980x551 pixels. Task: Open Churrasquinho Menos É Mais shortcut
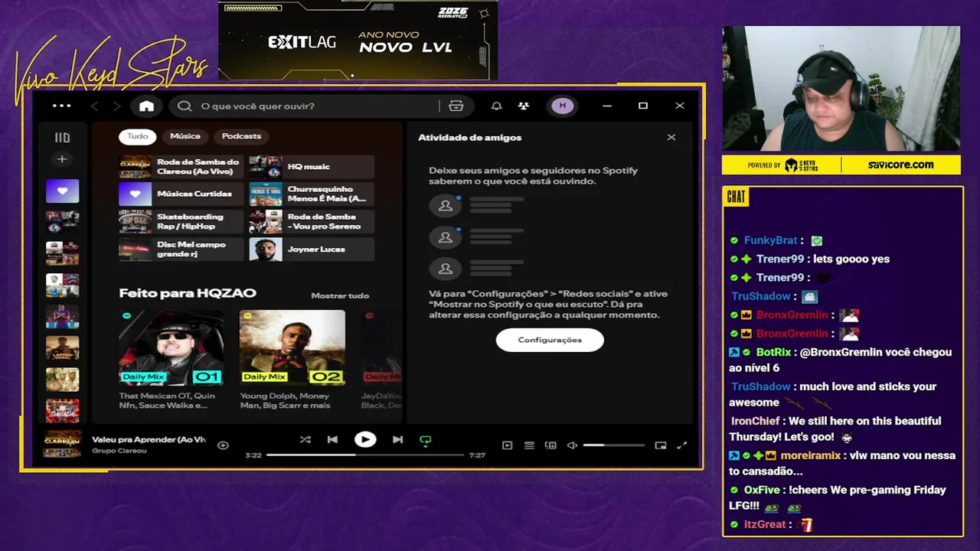[312, 194]
